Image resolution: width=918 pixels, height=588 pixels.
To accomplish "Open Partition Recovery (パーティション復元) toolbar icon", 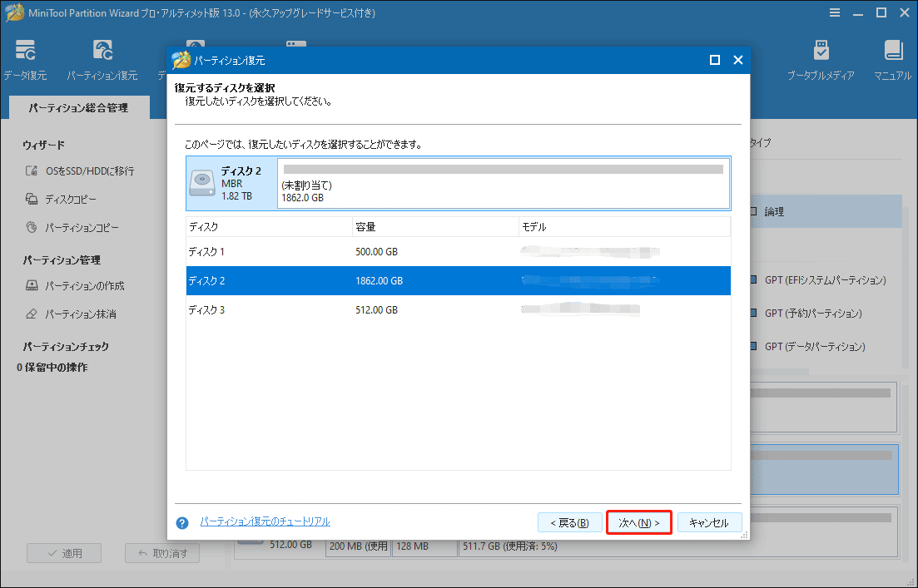I will 102,60.
